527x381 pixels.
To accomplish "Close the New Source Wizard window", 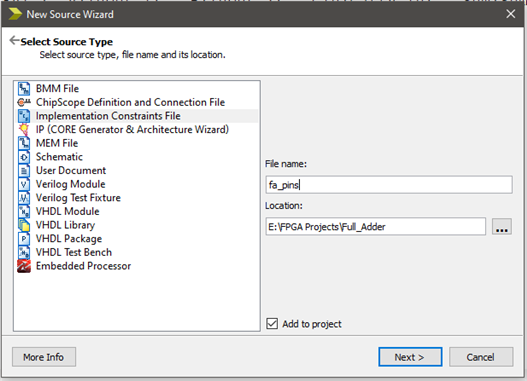I will coord(511,14).
